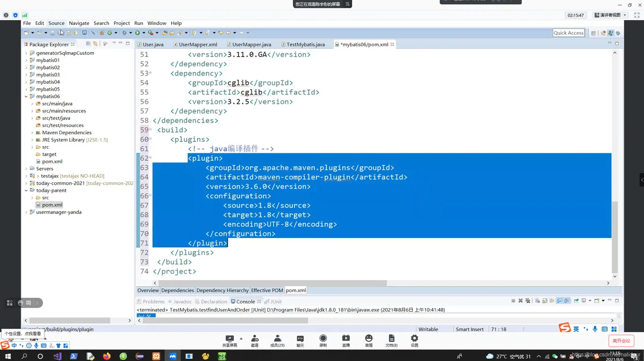Click Clear Console icon

(x=537, y=301)
